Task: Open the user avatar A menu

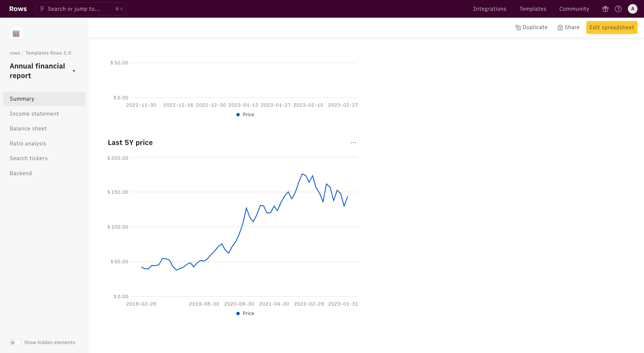Action: (x=633, y=9)
